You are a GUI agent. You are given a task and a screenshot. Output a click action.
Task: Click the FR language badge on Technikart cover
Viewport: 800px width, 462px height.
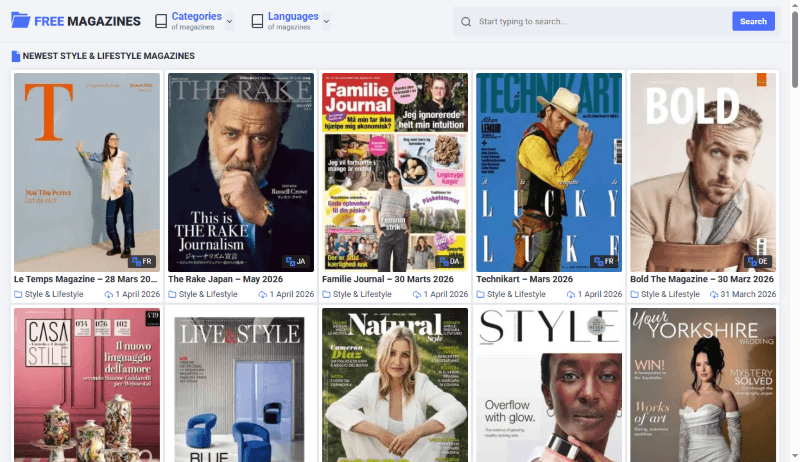[605, 262]
